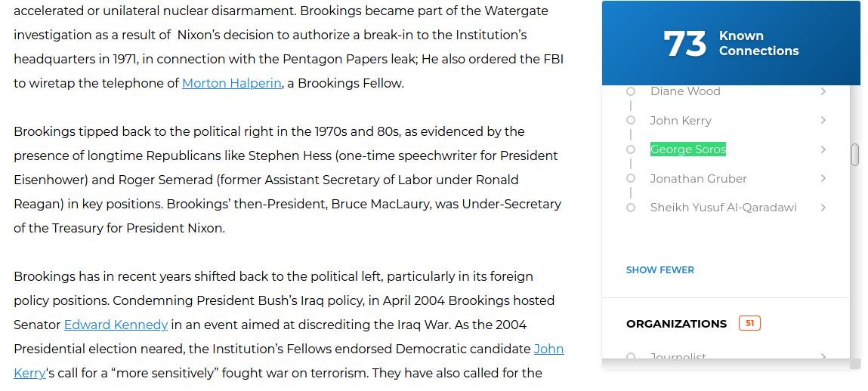Click the 73 Known Connections header
This screenshot has height=391, width=868.
coord(731,43)
